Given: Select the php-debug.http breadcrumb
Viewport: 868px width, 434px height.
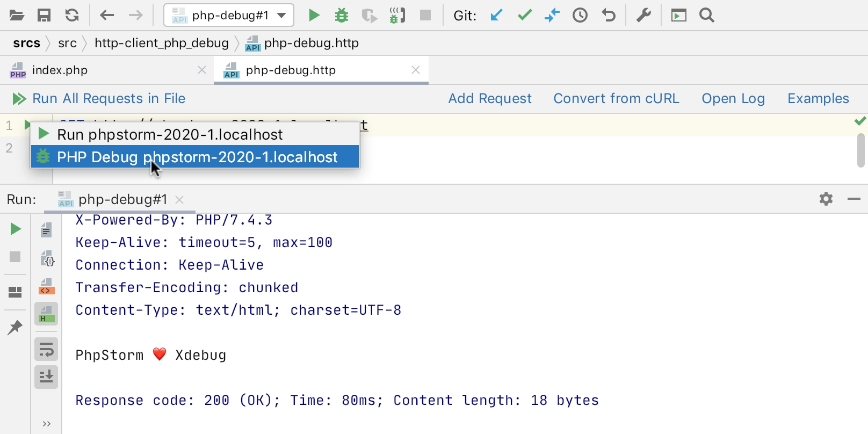Looking at the screenshot, I should point(302,43).
